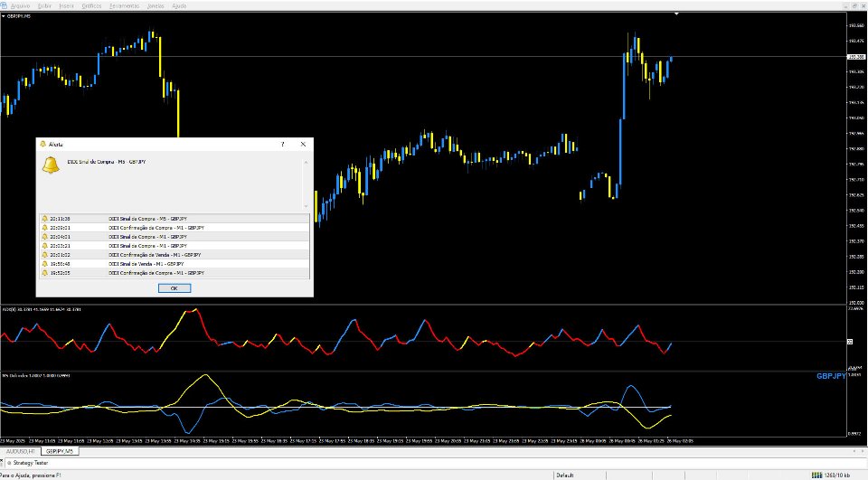The image size is (868, 480).
Task: Open the Janelas menu
Action: tap(156, 6)
